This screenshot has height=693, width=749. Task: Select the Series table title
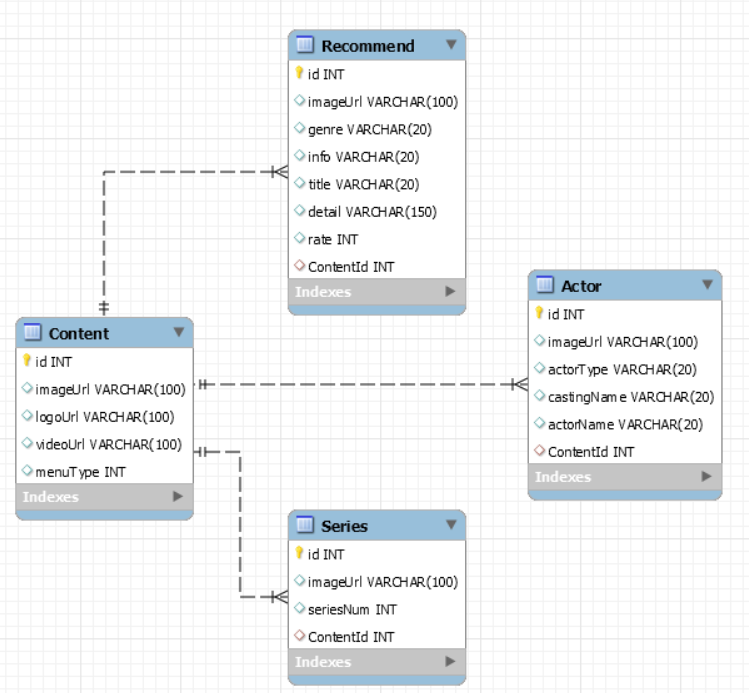[x=344, y=526]
